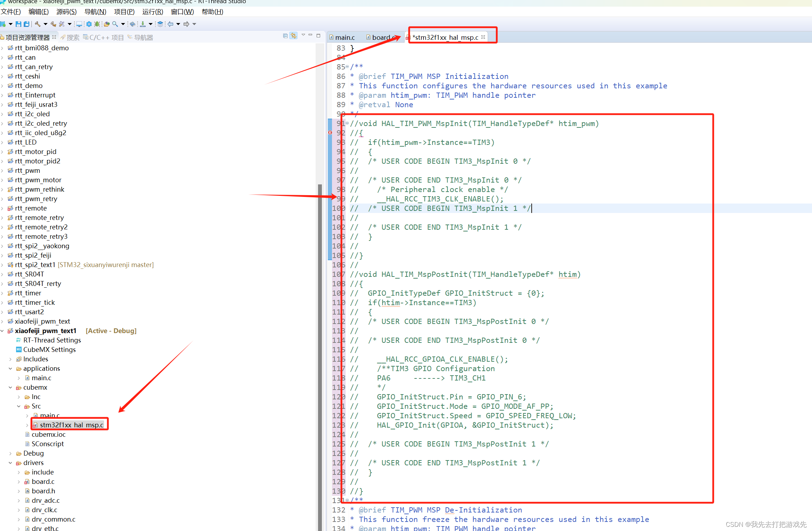Minimize the Project Explorer view
This screenshot has width=812, height=531.
pyautogui.click(x=310, y=35)
